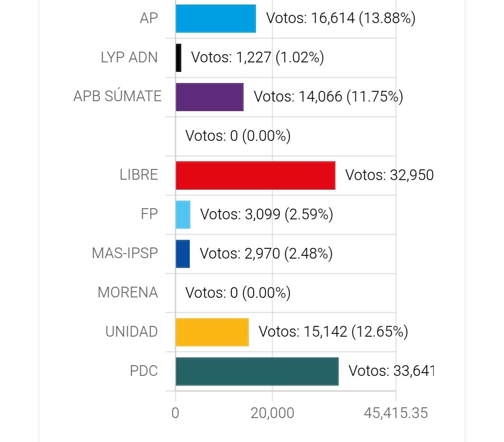Viewport: 504px width, 442px height.
Task: Click the Votos: 16,614 (13.88%) annotation
Action: 341,18
